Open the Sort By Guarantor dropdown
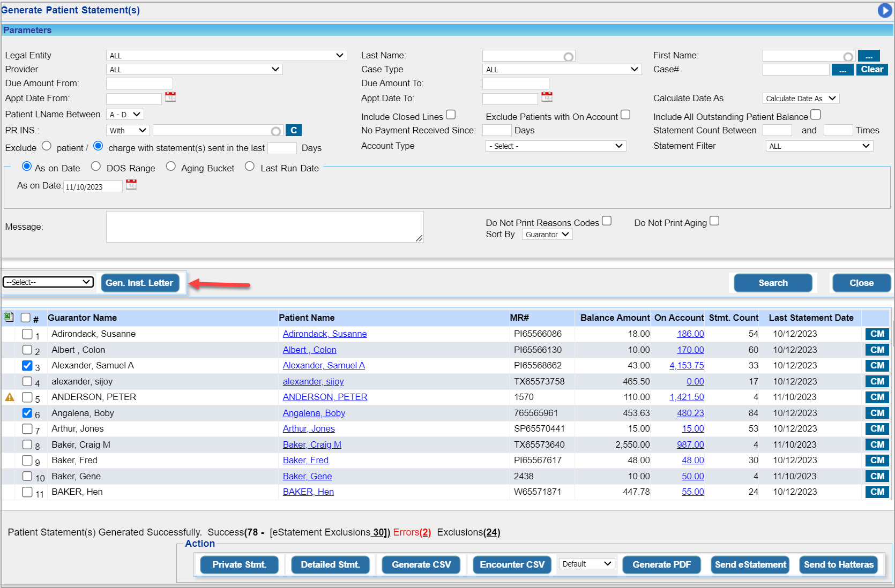This screenshot has height=588, width=895. point(547,235)
